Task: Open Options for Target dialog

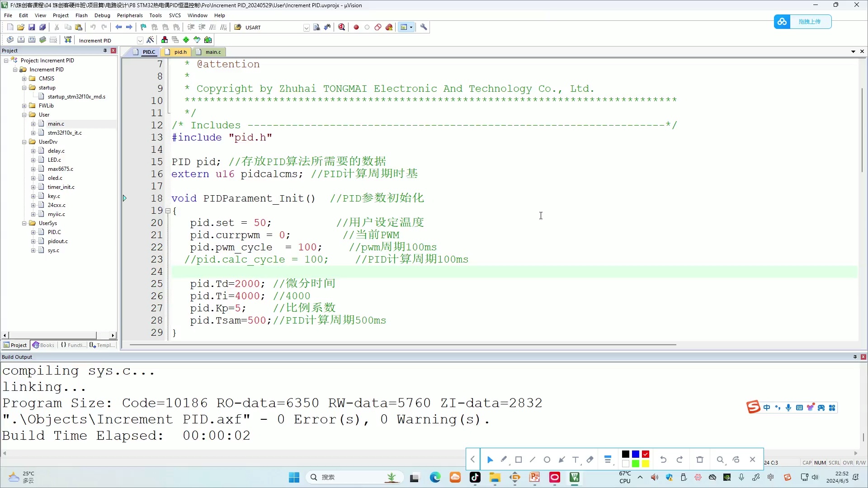Action: [151, 39]
